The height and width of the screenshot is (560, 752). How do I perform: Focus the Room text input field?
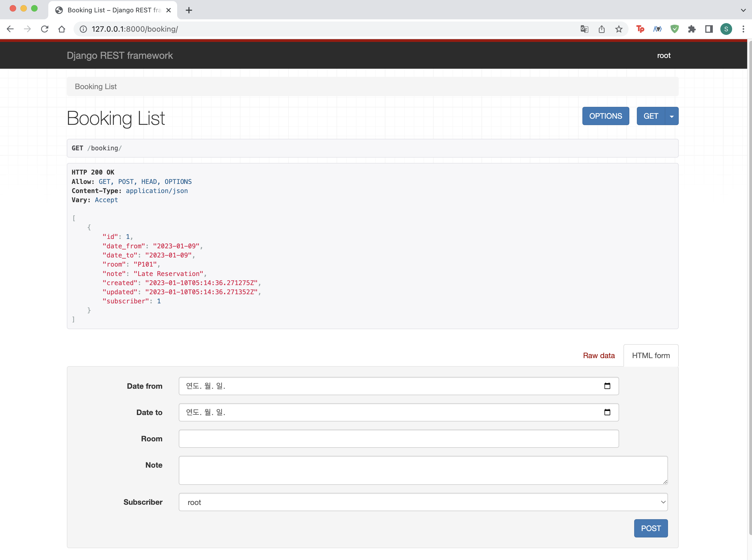point(399,439)
